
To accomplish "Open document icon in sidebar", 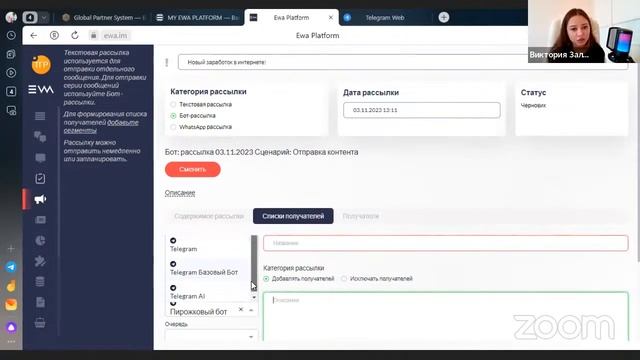I will click(x=40, y=302).
